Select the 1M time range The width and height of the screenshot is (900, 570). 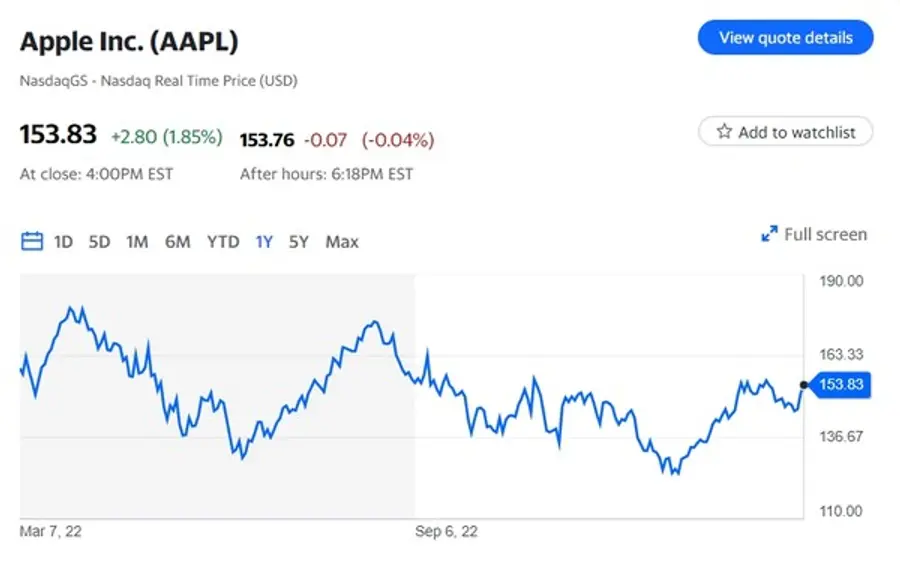137,241
